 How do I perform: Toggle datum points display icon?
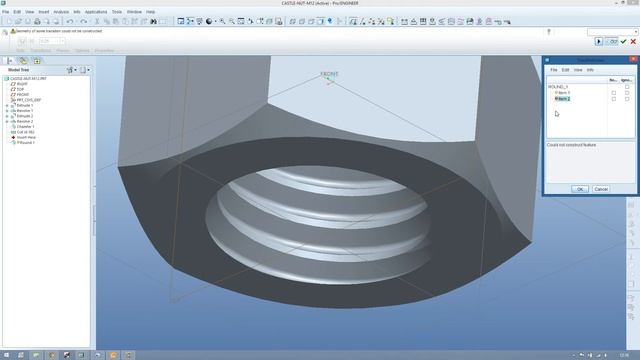[x=372, y=21]
